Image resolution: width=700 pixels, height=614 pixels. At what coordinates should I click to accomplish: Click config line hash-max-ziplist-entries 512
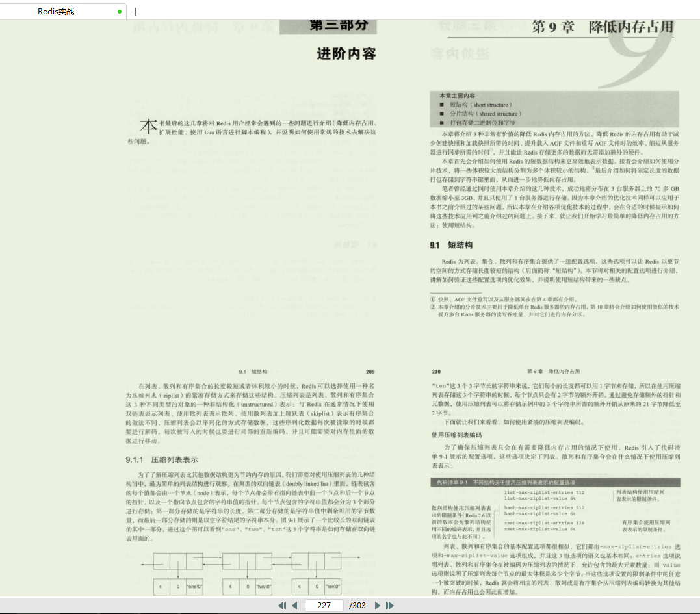click(x=544, y=508)
